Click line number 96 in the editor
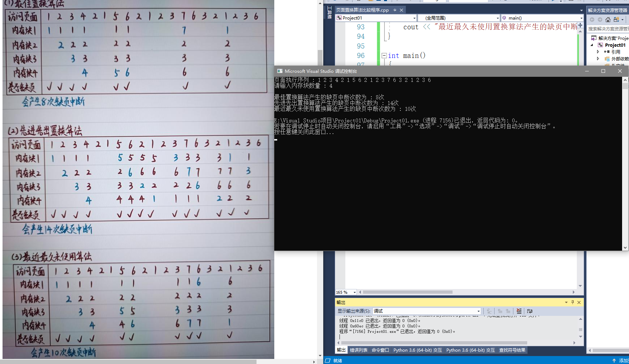The height and width of the screenshot is (364, 629). (361, 55)
